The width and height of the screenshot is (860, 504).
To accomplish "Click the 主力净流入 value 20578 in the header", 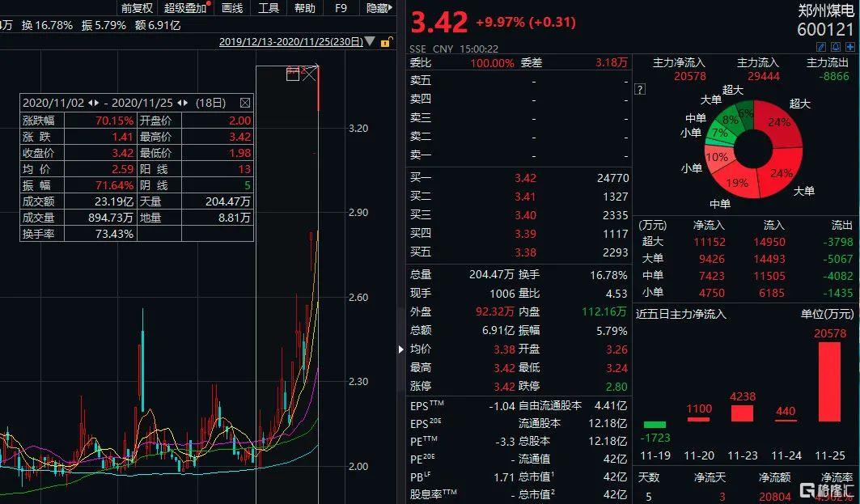I will pos(690,76).
